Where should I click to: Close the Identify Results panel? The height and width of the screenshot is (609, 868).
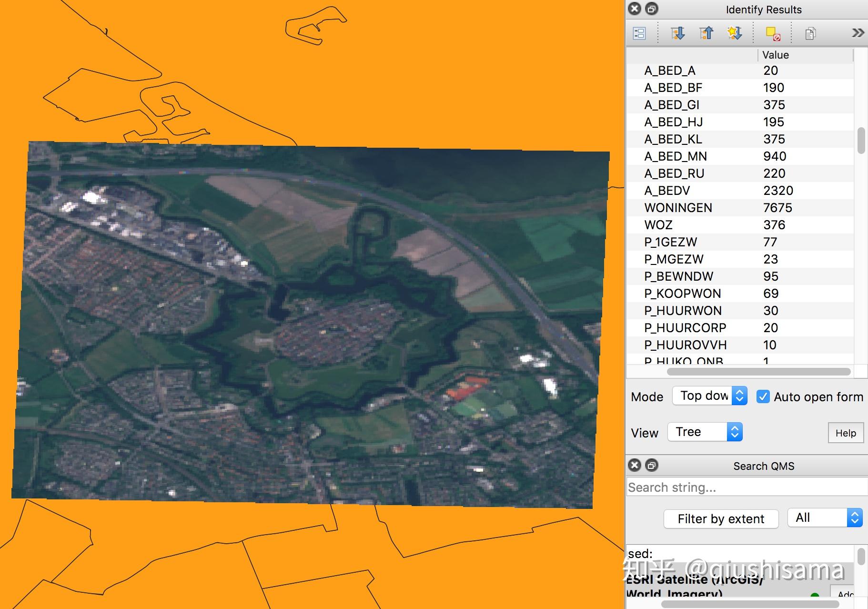(x=635, y=9)
